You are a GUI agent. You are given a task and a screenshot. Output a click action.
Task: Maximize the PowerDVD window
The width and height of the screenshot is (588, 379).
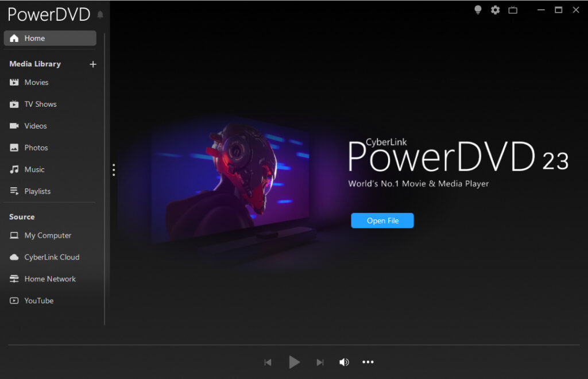[558, 10]
